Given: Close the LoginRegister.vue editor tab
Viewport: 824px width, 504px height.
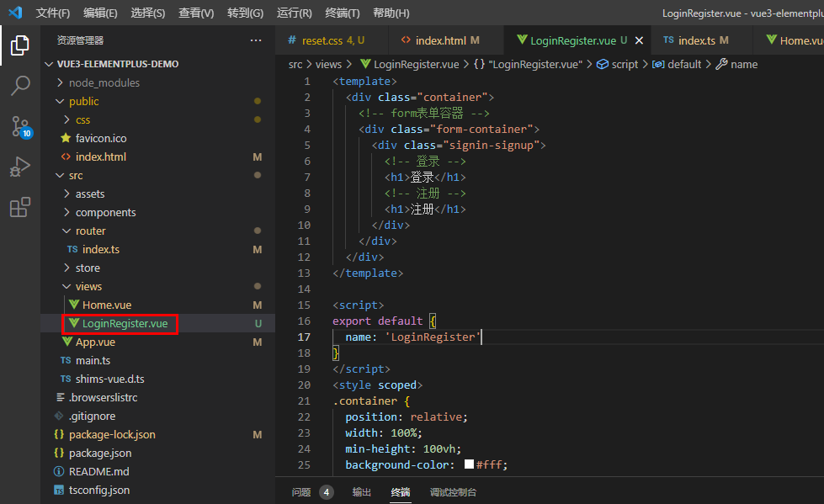Looking at the screenshot, I should click(x=639, y=40).
